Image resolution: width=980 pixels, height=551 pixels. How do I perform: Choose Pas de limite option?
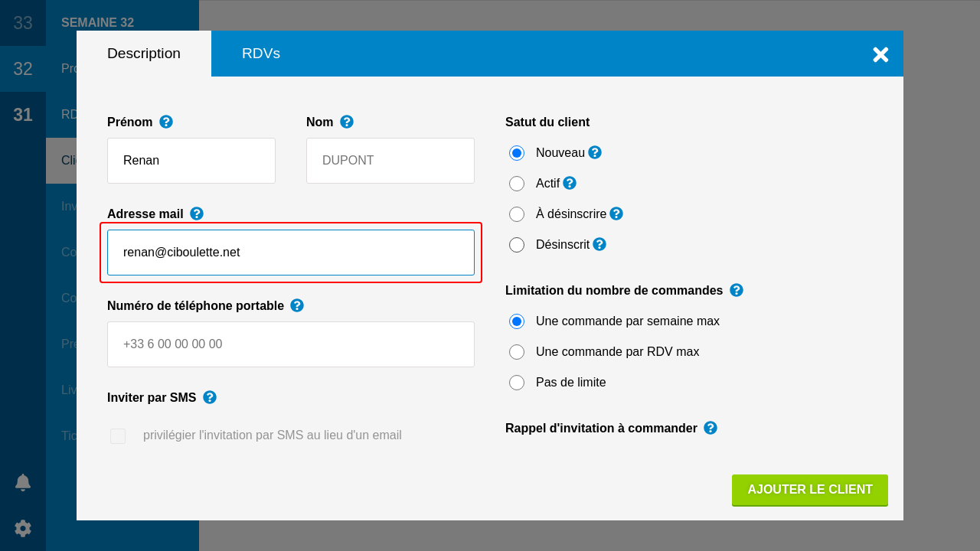(x=517, y=383)
